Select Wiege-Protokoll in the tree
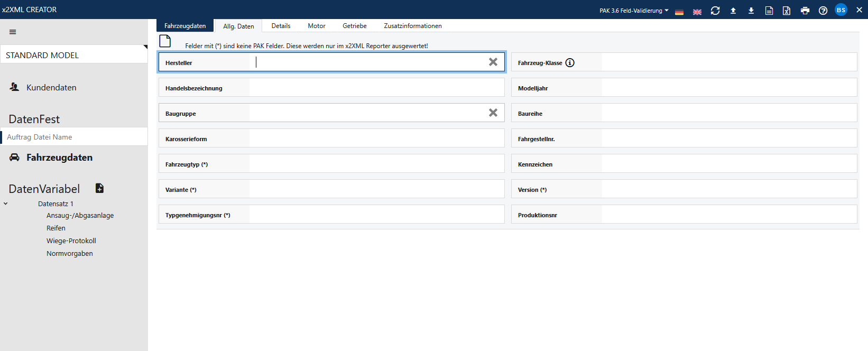The width and height of the screenshot is (868, 351). coord(71,241)
